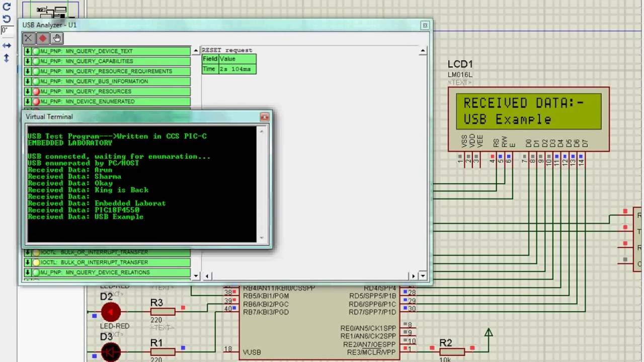Viewport: 644px width, 362px height.
Task: Click the horizontal mirror arrow icon
Action: click(x=7, y=46)
